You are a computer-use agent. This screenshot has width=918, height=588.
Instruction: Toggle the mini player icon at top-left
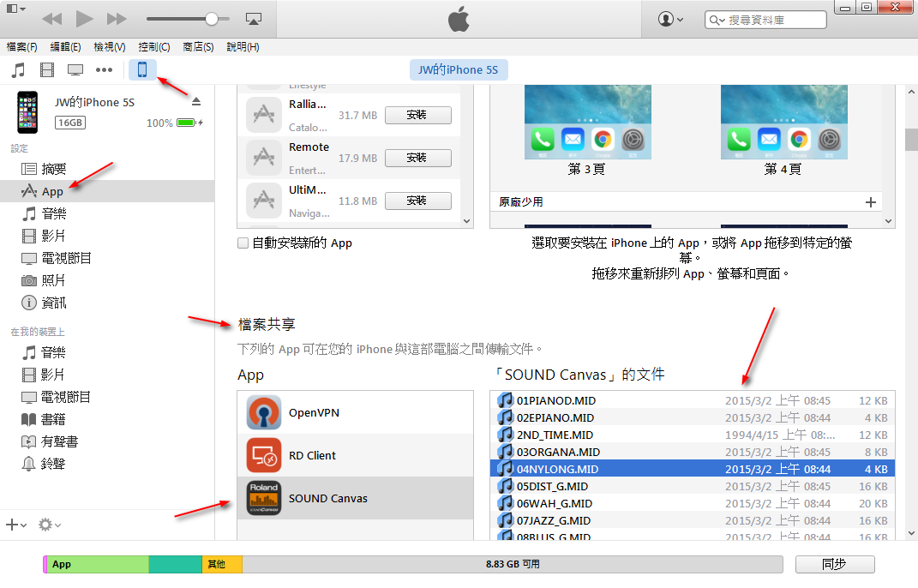[15, 9]
